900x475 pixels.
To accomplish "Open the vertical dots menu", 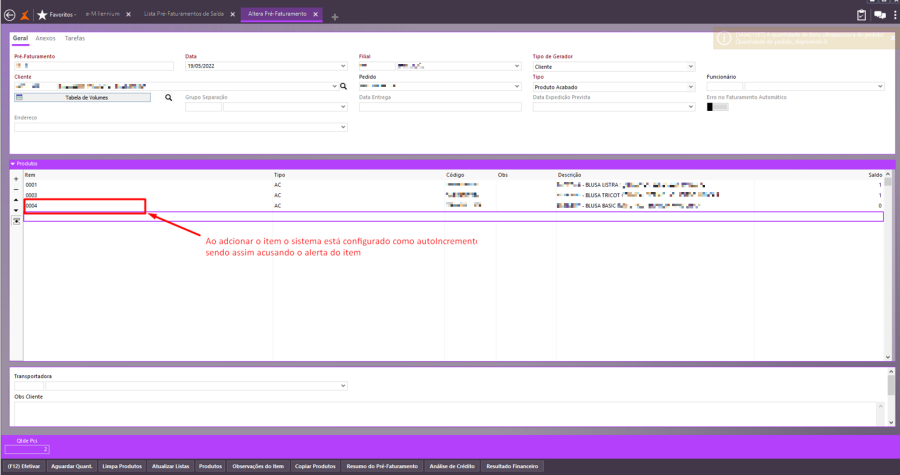I will [x=895, y=15].
